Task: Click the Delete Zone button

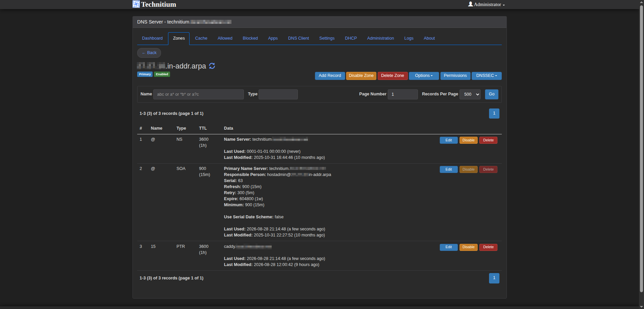Action: 392,76
